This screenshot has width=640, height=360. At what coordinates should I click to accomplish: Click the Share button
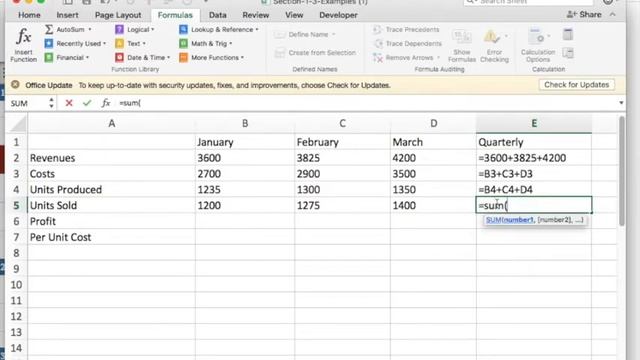tap(584, 15)
